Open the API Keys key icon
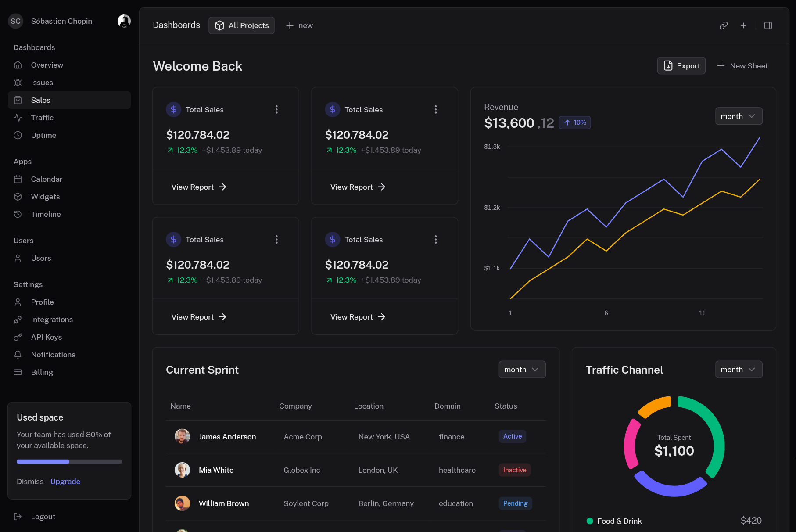Viewport: 796px width, 532px height. click(18, 337)
